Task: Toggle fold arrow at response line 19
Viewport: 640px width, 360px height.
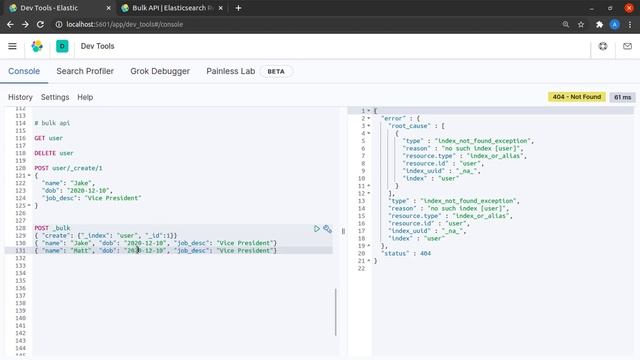Action: point(369,246)
